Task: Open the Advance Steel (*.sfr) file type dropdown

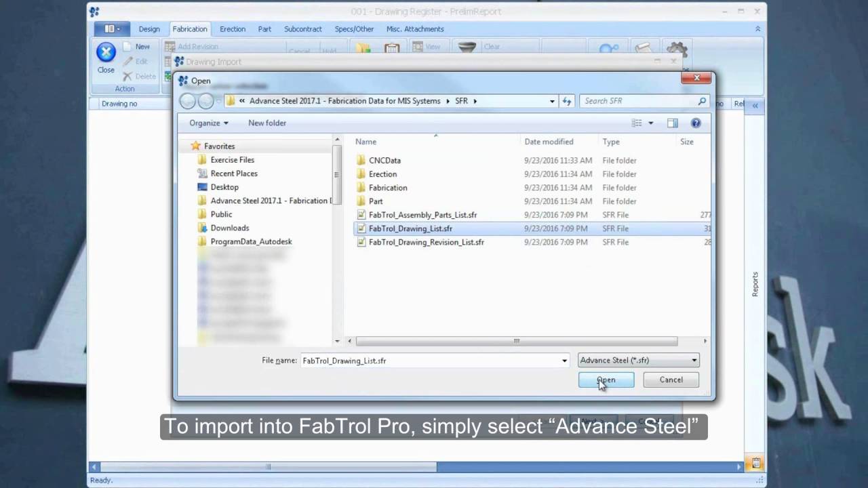Action: [x=694, y=360]
